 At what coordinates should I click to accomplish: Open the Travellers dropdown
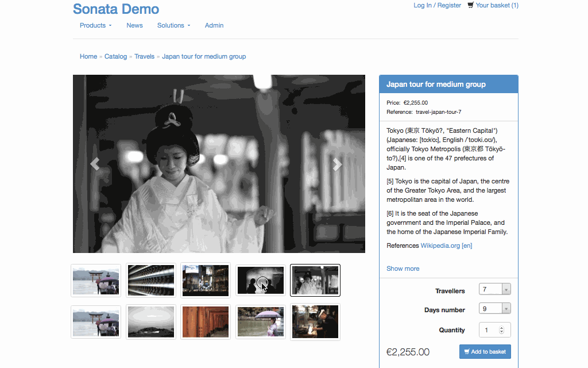(x=494, y=289)
